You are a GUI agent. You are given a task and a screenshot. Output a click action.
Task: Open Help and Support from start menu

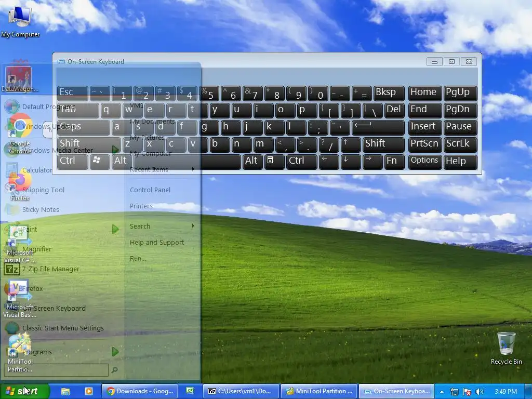coord(157,242)
